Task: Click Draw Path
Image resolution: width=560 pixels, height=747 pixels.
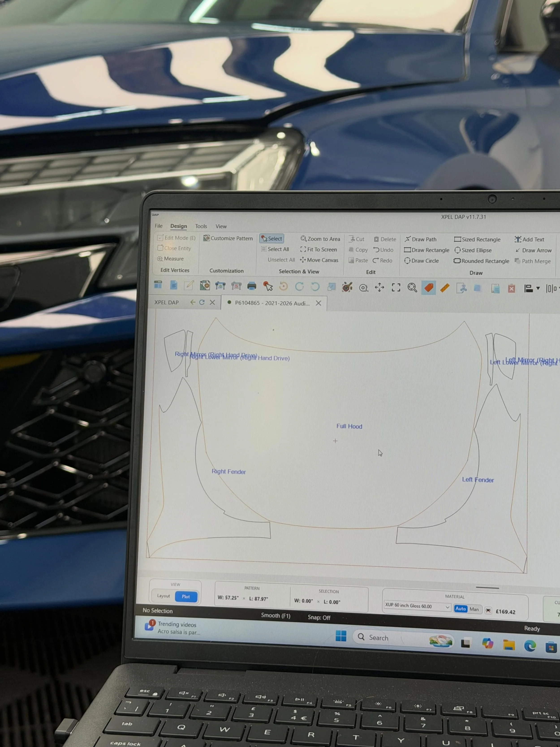Action: pyautogui.click(x=420, y=239)
